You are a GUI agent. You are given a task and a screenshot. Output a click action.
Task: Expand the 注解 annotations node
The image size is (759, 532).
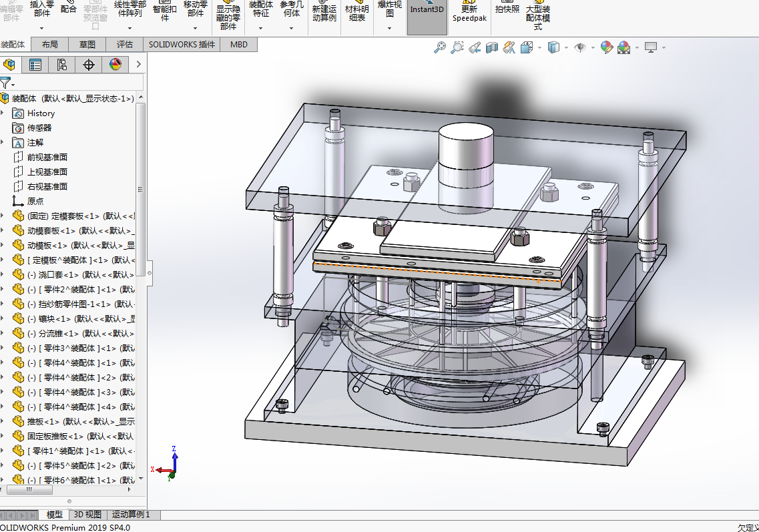pyautogui.click(x=3, y=143)
